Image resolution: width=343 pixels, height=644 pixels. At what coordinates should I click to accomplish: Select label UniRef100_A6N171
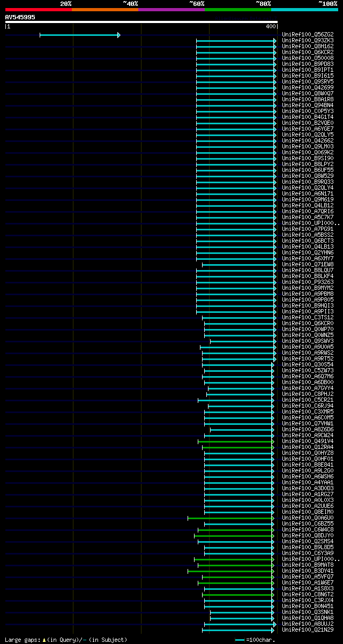point(308,194)
